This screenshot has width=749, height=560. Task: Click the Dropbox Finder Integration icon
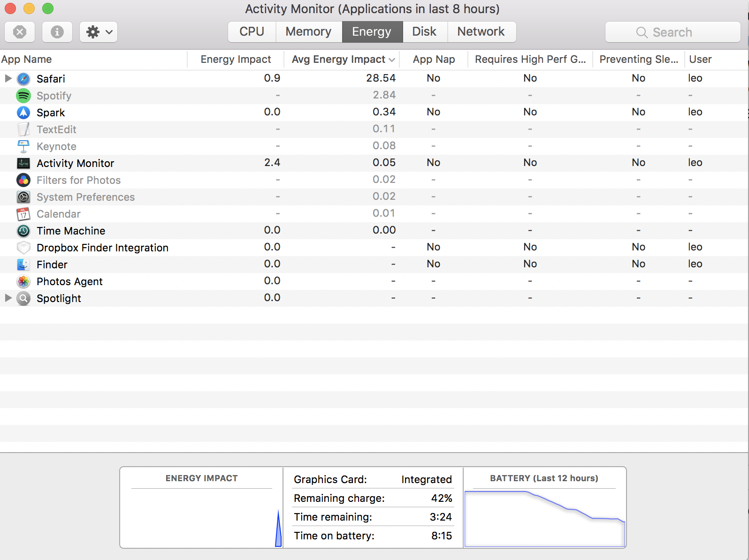coord(23,248)
